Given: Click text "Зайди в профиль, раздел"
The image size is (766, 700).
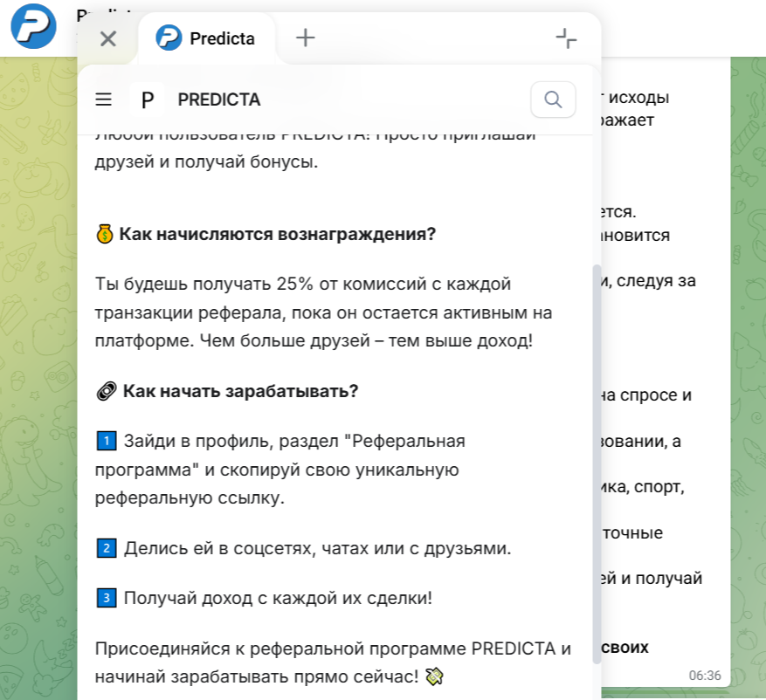Looking at the screenshot, I should (x=231, y=441).
